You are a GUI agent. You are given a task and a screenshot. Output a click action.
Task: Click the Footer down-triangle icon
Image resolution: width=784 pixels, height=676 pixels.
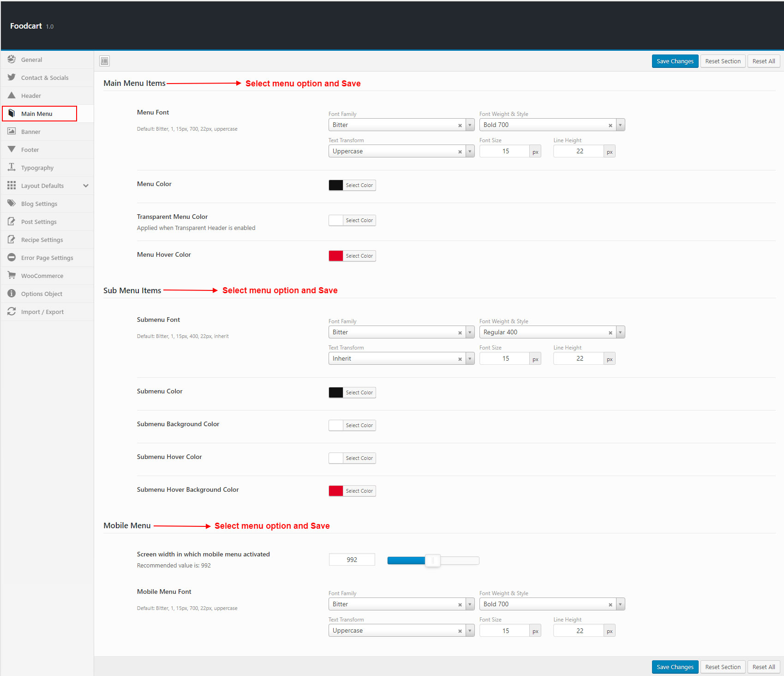click(12, 150)
